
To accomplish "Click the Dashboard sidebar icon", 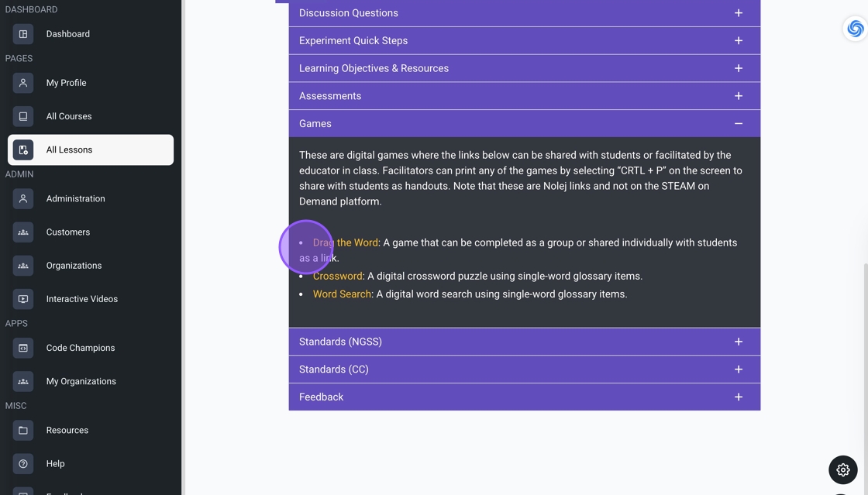I will (x=23, y=34).
